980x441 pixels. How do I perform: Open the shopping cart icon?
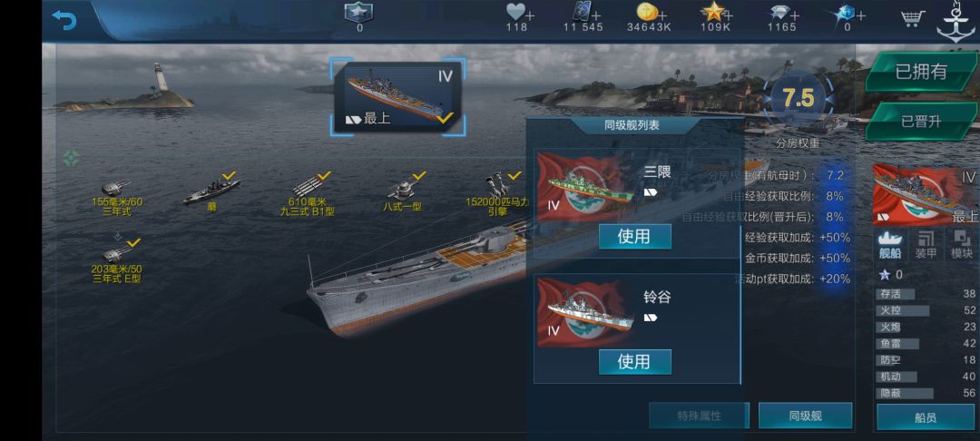[x=913, y=18]
